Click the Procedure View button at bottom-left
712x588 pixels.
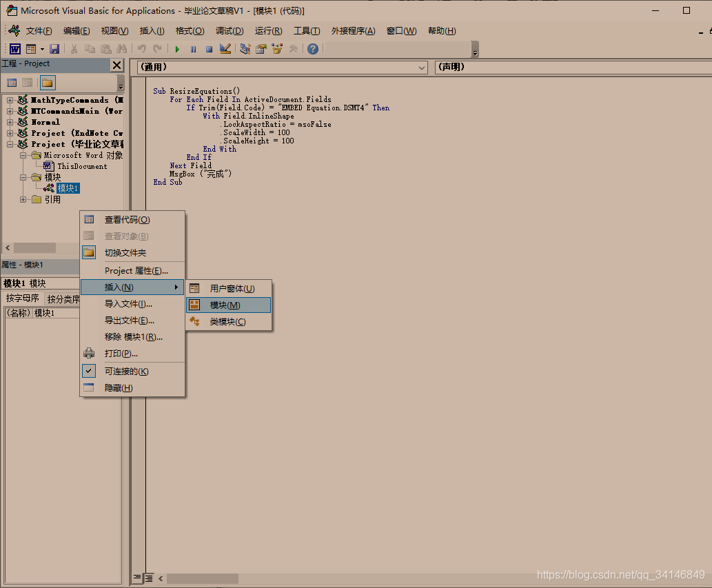coord(137,578)
